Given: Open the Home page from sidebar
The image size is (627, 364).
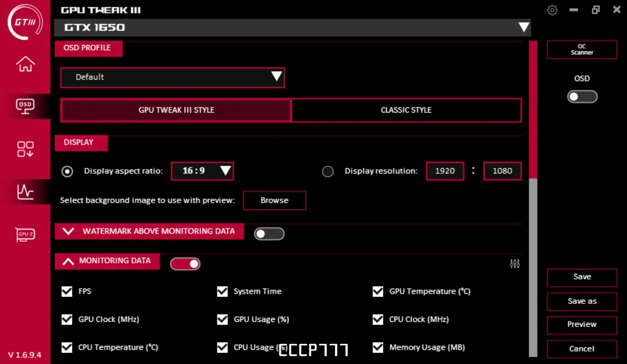Looking at the screenshot, I should pos(25,64).
